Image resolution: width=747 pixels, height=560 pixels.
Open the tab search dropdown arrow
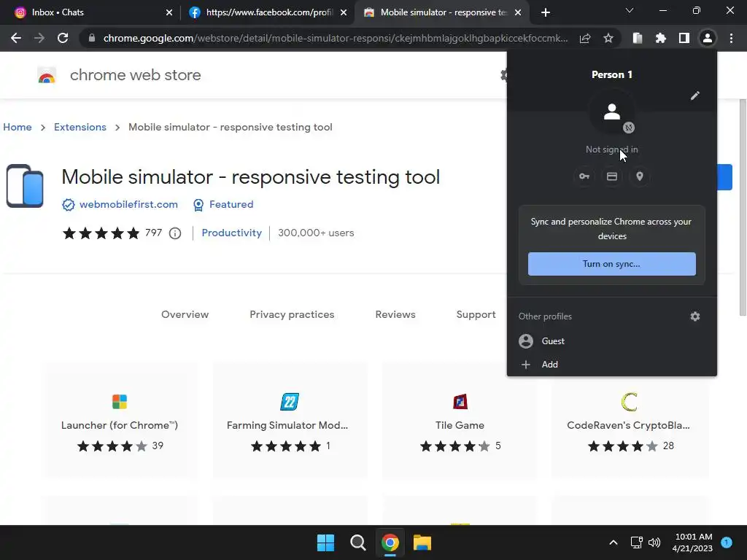point(630,10)
